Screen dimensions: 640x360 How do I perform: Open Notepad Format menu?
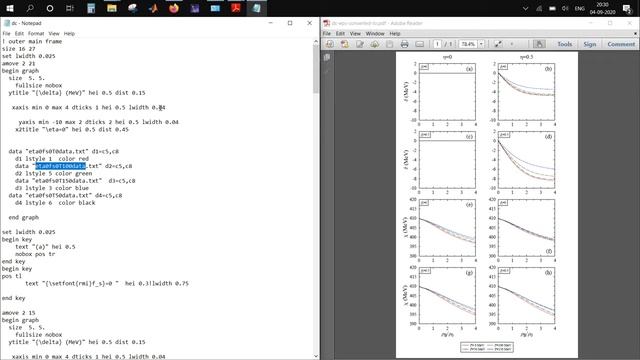[36, 33]
